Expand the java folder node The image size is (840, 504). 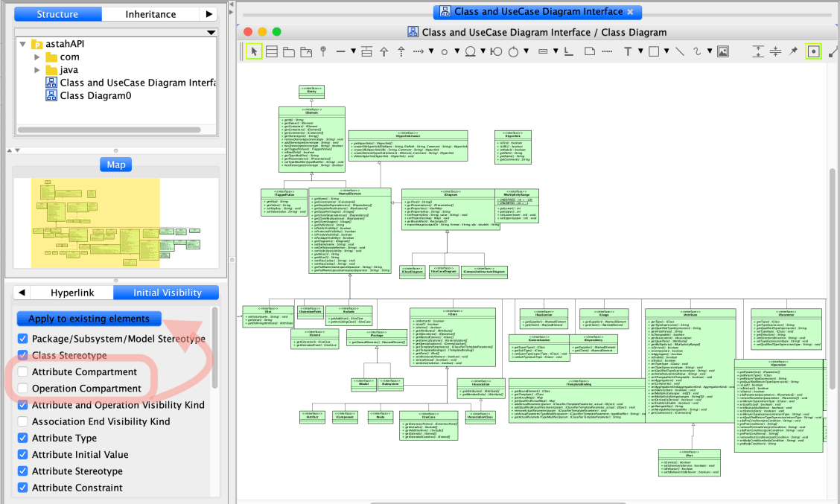pos(37,70)
